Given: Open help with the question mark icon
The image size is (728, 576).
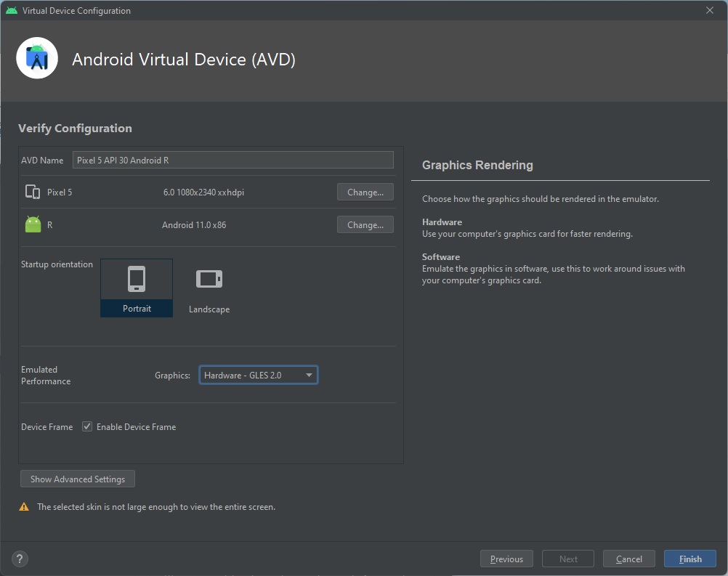Looking at the screenshot, I should coord(20,559).
